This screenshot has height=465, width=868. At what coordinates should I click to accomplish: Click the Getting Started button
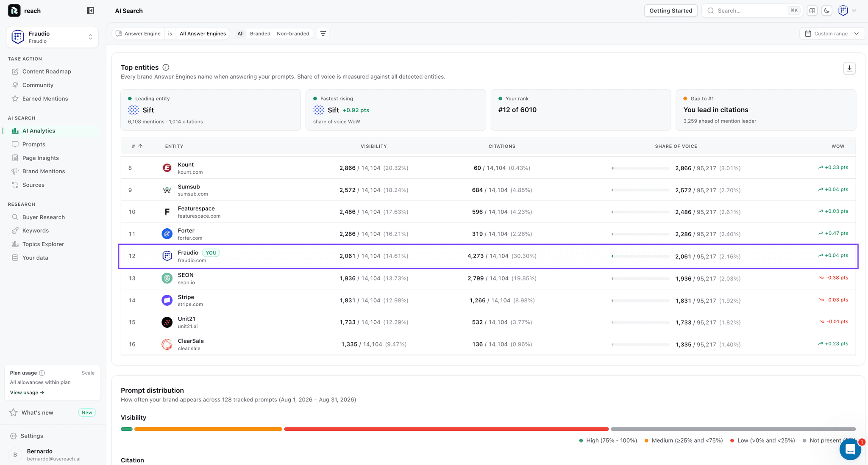point(670,11)
